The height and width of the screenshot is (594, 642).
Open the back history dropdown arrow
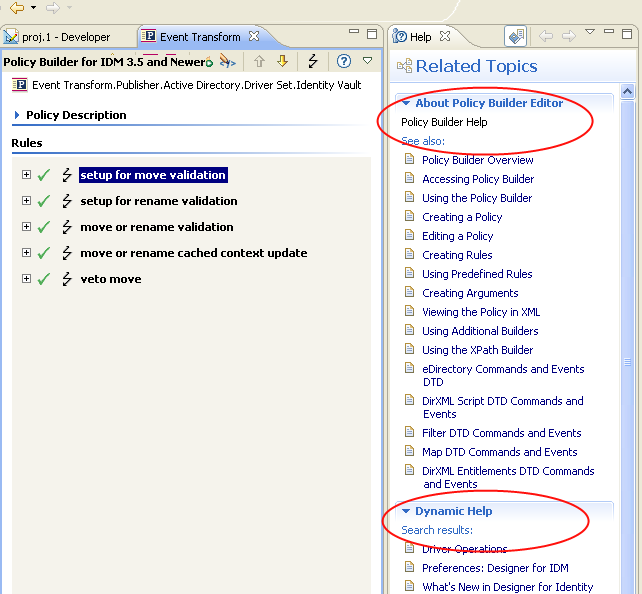(x=34, y=7)
